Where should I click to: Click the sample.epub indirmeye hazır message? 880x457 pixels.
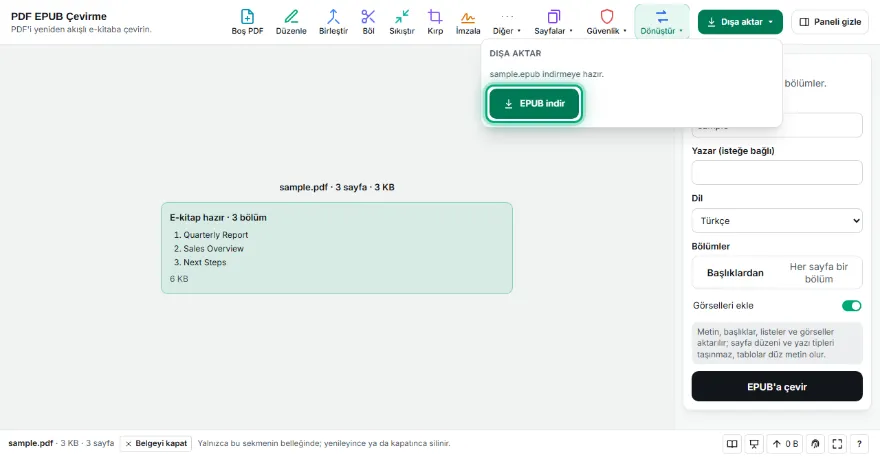point(546,74)
